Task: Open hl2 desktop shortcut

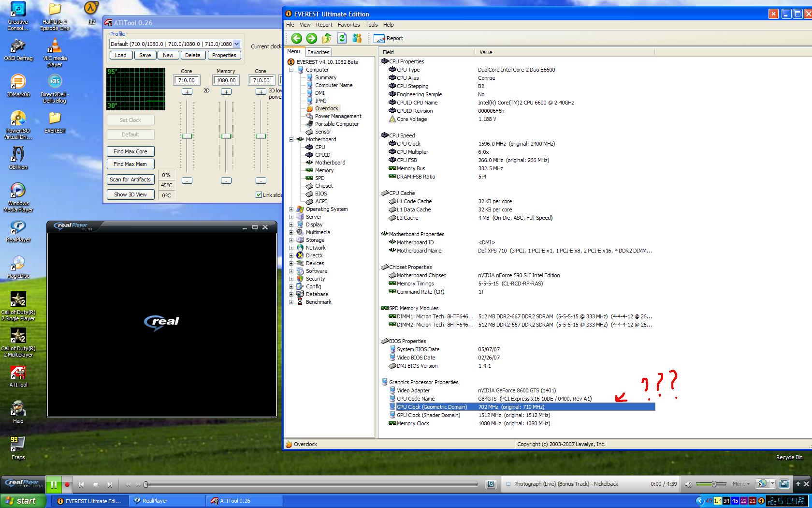Action: click(91, 14)
